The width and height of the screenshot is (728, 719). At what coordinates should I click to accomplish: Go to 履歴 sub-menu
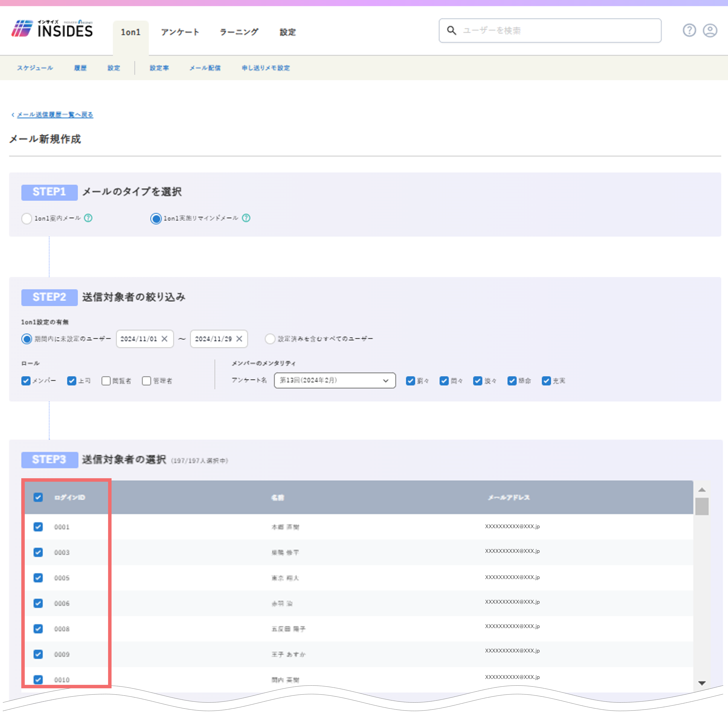coord(80,68)
